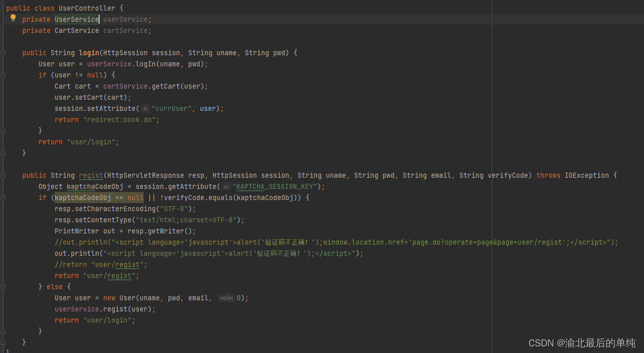The width and height of the screenshot is (644, 353).
Task: Click the 's:' hint before "KAPTCHA_SESSION_KEY"
Action: (x=226, y=186)
